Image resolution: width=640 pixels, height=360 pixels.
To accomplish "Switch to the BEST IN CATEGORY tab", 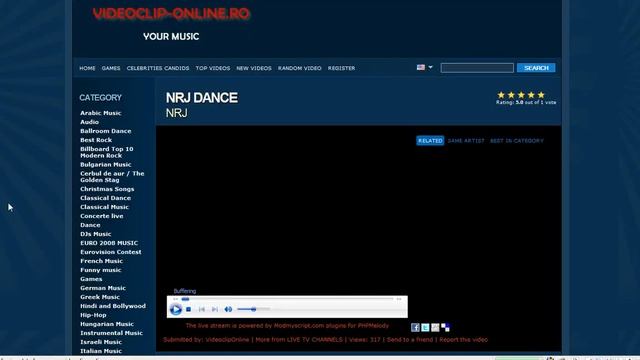I will coord(517,141).
